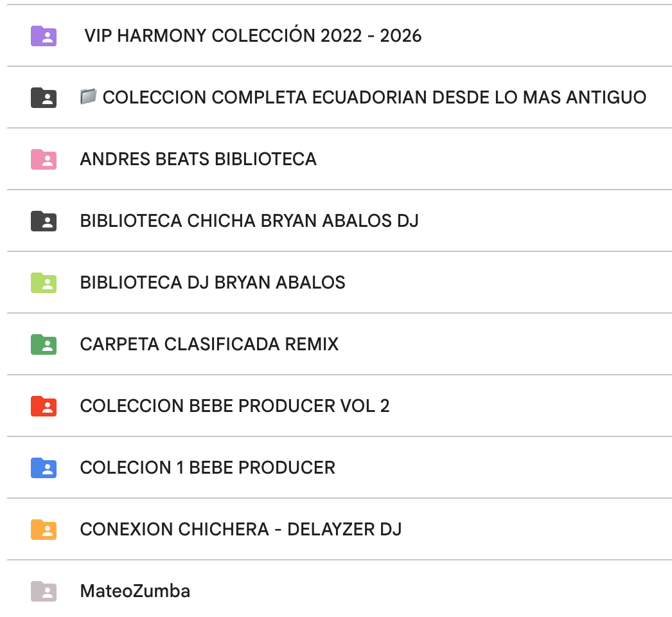Click the orange folder icon for CONEXION CHICHERA
The height and width of the screenshot is (617, 672).
tap(43, 530)
